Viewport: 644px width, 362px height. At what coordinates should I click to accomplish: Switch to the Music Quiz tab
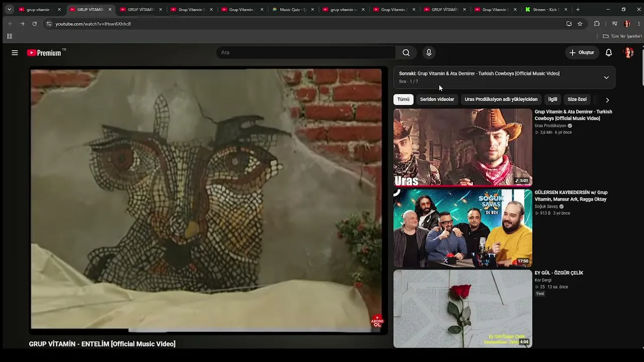[293, 10]
